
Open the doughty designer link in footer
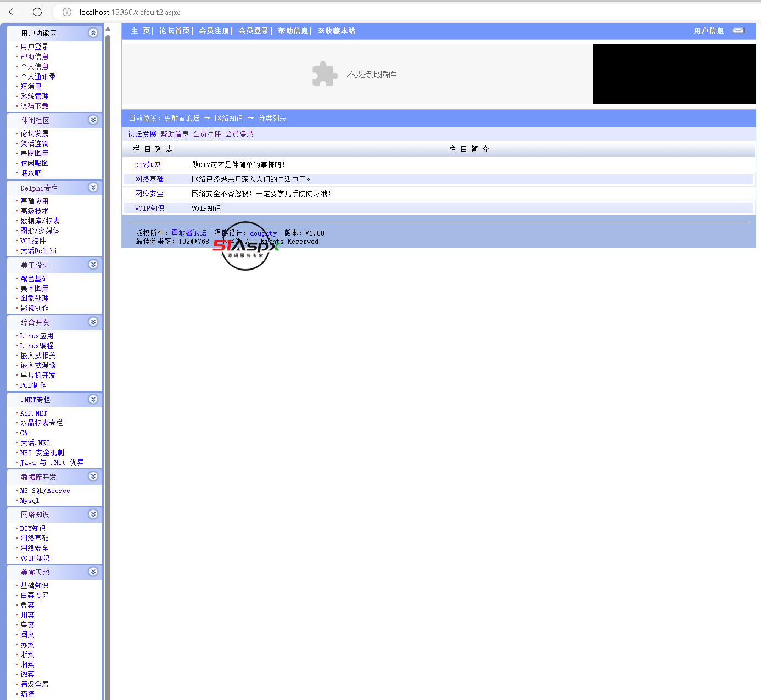pyautogui.click(x=263, y=233)
